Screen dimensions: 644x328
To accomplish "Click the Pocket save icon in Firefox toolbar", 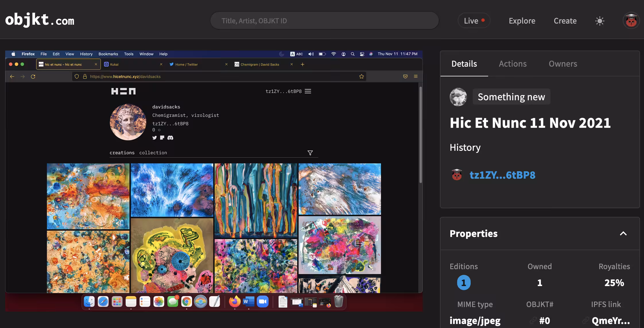I will click(x=405, y=76).
